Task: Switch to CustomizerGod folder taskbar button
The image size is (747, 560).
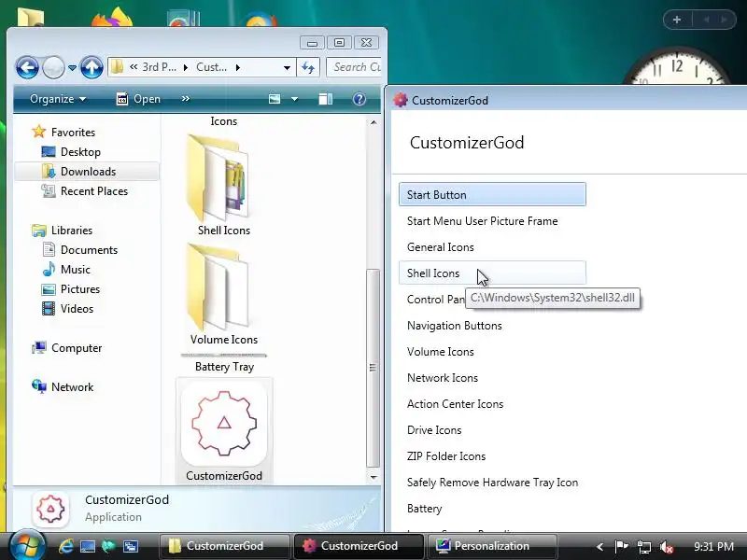Action: point(224,546)
